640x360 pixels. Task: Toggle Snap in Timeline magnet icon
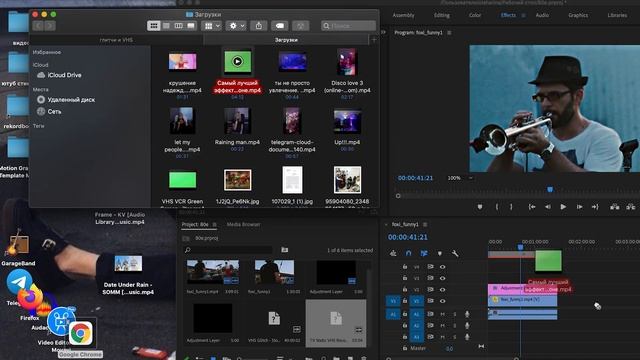pyautogui.click(x=409, y=253)
